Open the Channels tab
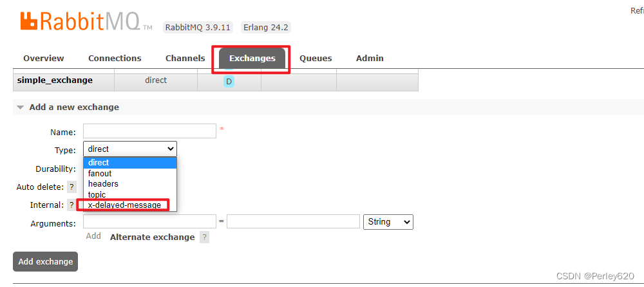The image size is (644, 287). [185, 59]
